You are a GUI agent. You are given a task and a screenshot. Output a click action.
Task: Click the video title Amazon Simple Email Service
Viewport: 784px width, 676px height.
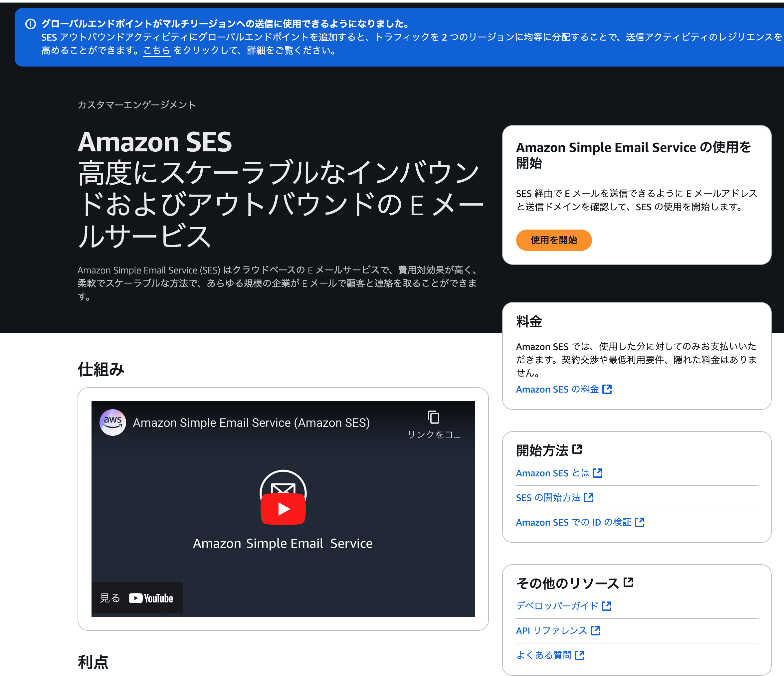(x=251, y=422)
